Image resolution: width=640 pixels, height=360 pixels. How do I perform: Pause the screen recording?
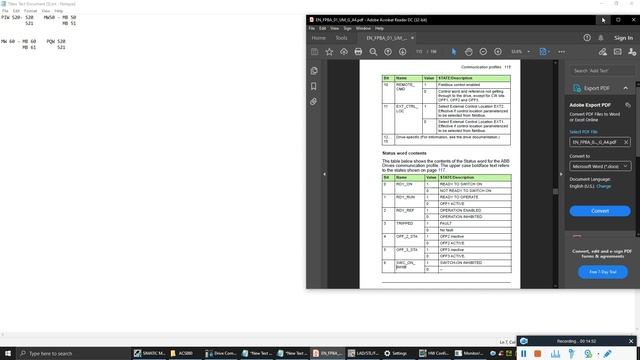tap(524, 354)
